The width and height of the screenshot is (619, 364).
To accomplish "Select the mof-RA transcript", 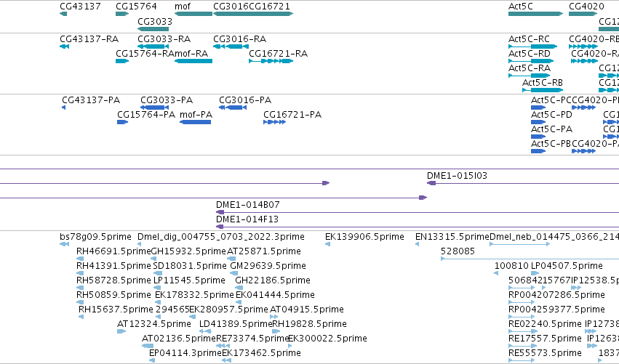I will 193,62.
